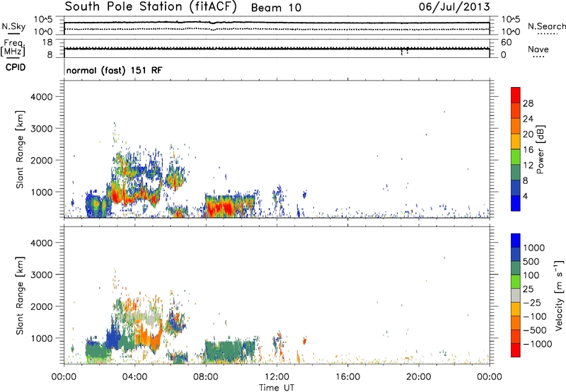
Task: Click the dotted N.Search noise trace
Action: tap(277, 28)
